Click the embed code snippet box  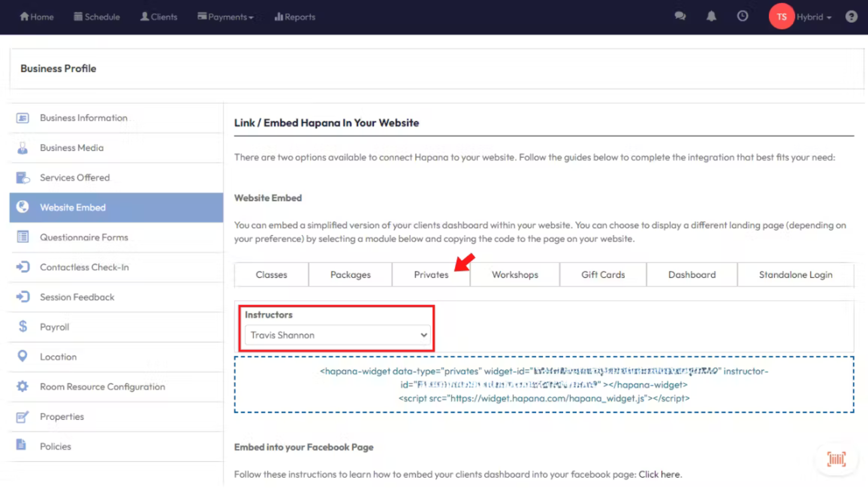pos(544,384)
